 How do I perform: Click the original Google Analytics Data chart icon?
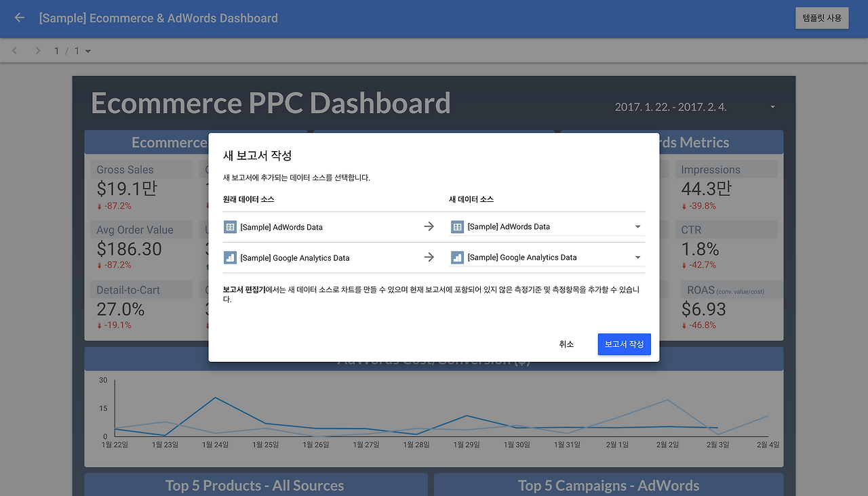[230, 257]
